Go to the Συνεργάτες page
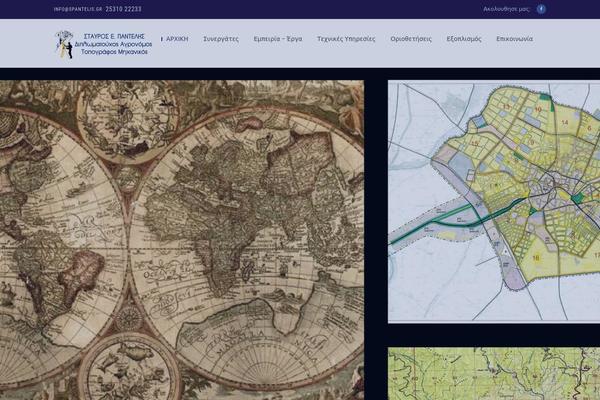Viewport: 600px width, 400px height. (221, 39)
